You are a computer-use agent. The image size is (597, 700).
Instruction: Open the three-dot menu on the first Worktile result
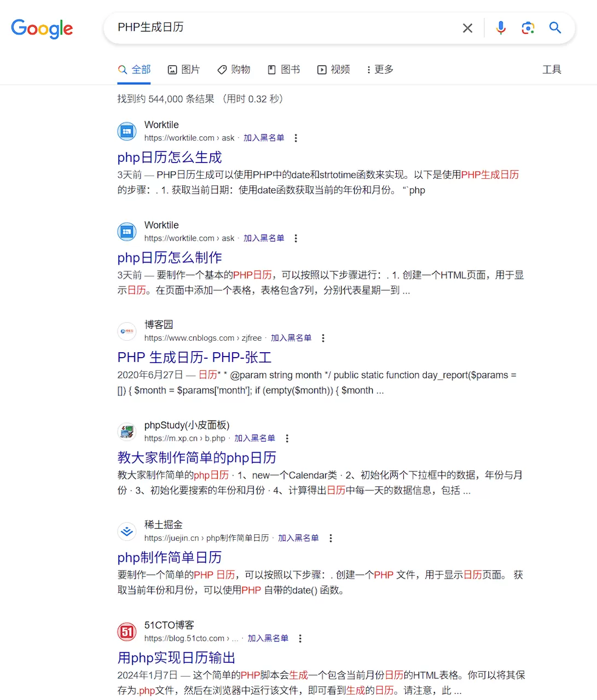[x=295, y=138]
